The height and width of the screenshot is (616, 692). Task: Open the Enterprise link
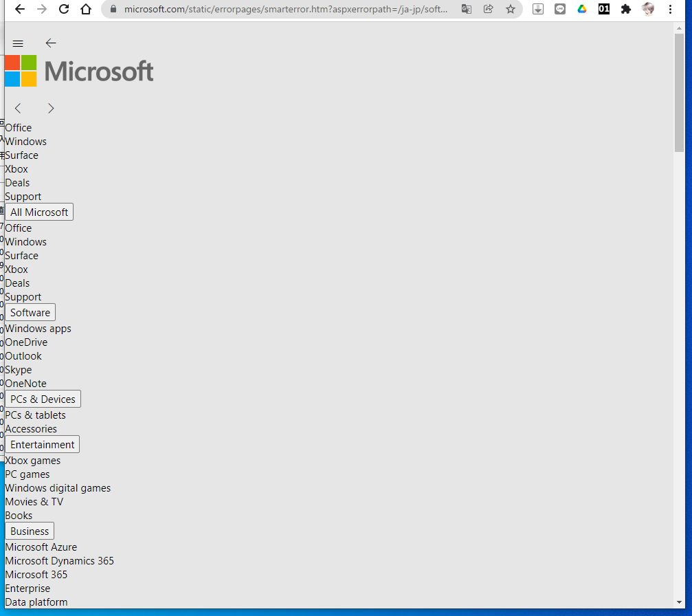tap(27, 588)
